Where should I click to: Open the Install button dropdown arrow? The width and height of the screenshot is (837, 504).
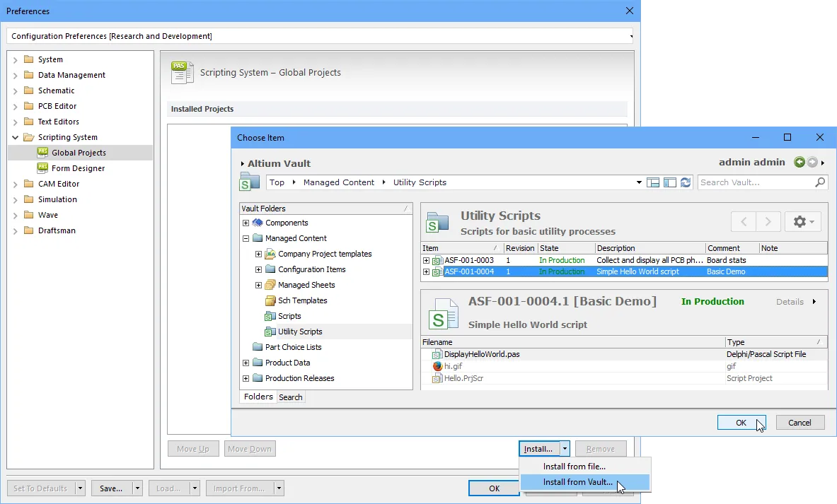point(565,449)
